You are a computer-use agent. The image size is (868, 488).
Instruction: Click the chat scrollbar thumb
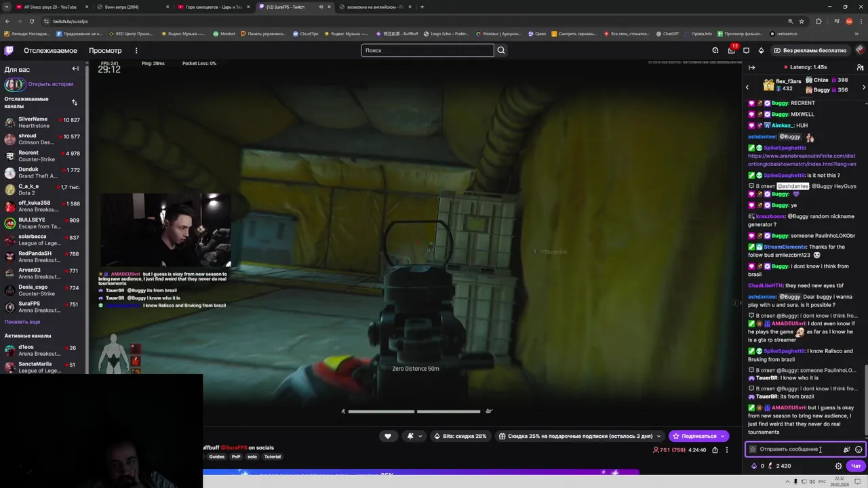tap(866, 402)
